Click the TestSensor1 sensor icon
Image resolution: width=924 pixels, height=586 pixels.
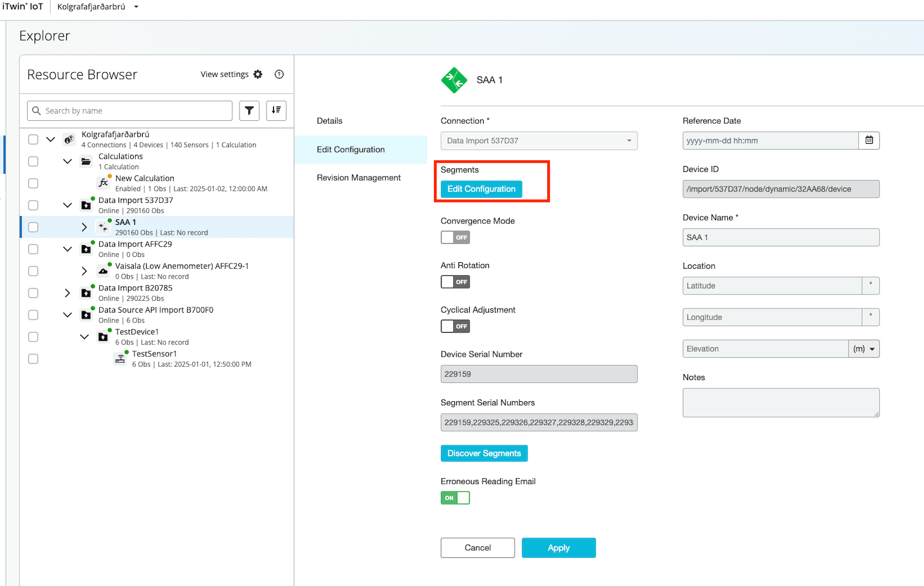pos(120,358)
